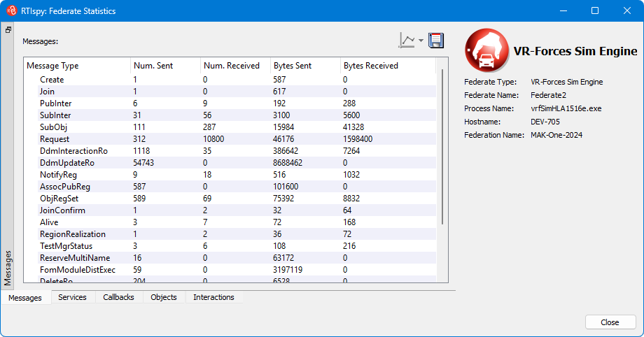Screen dimensions: 644x337
Task: Sort by Num. Sent column header
Action: pos(165,66)
